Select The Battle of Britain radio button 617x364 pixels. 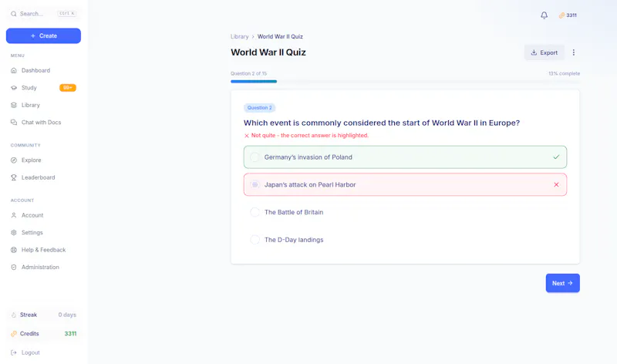coord(255,212)
